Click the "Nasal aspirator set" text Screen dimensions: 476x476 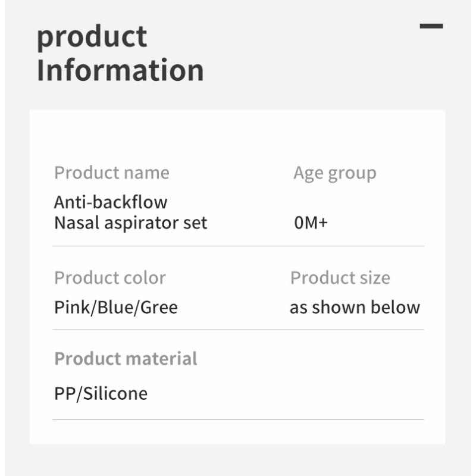coord(130,223)
